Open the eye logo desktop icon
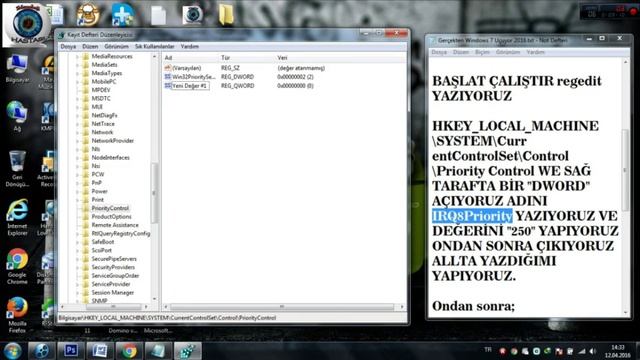Image resolution: width=640 pixels, height=360 pixels. (192, 15)
